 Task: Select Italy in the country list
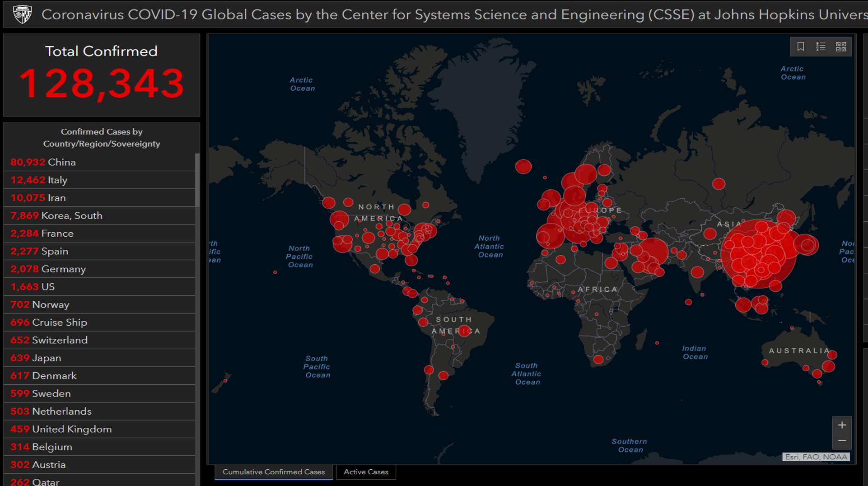tap(99, 180)
